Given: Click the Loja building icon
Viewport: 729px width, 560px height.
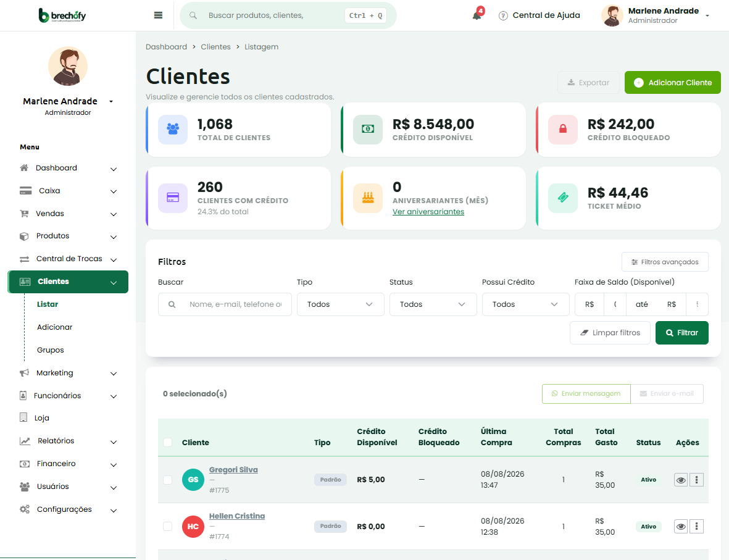Looking at the screenshot, I should pos(23,417).
